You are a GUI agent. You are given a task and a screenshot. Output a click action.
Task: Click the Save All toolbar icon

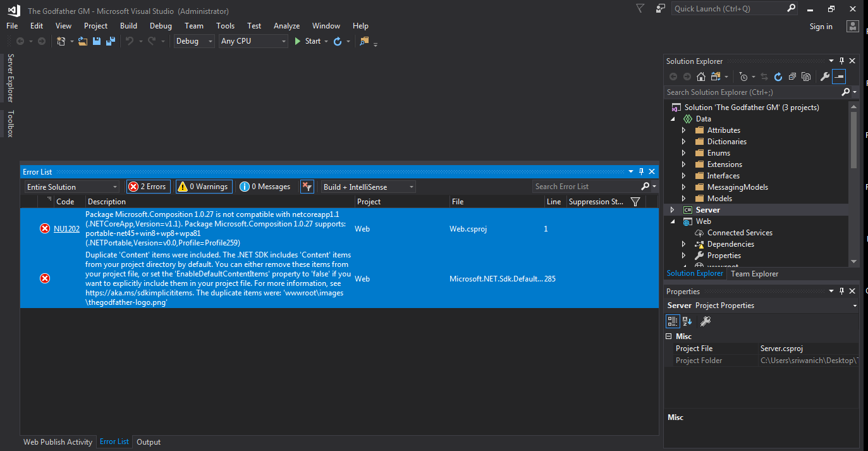point(110,41)
